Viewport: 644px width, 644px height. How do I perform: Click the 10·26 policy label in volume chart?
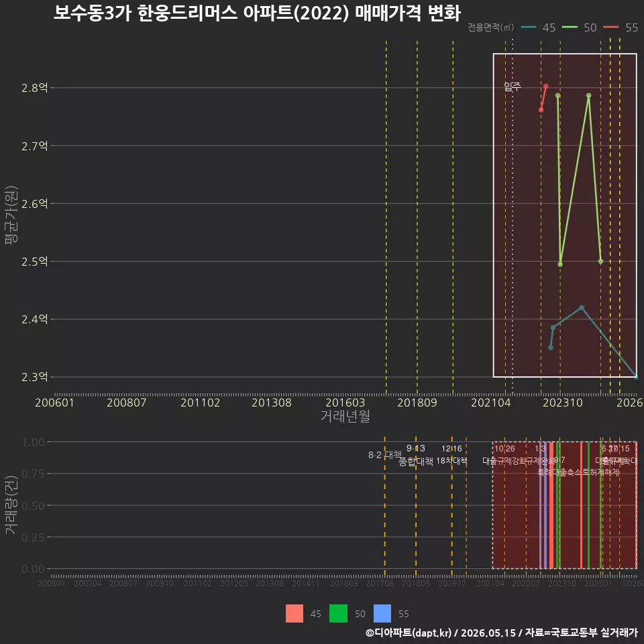point(504,449)
